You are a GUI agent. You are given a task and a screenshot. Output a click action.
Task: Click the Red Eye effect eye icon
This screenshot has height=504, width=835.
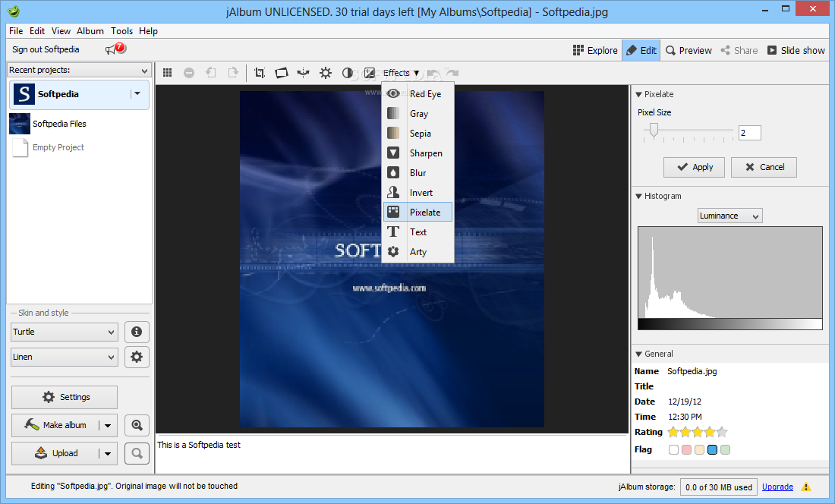[x=393, y=93]
